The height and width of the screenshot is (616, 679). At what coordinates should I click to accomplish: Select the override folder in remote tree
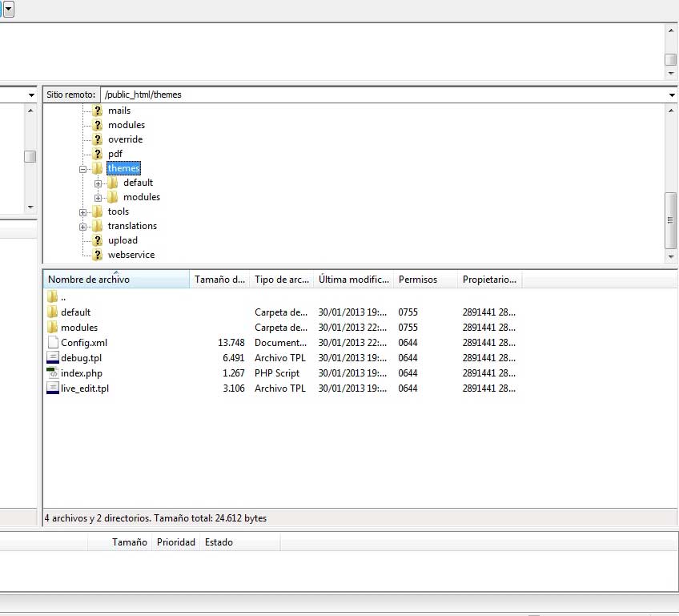point(125,139)
